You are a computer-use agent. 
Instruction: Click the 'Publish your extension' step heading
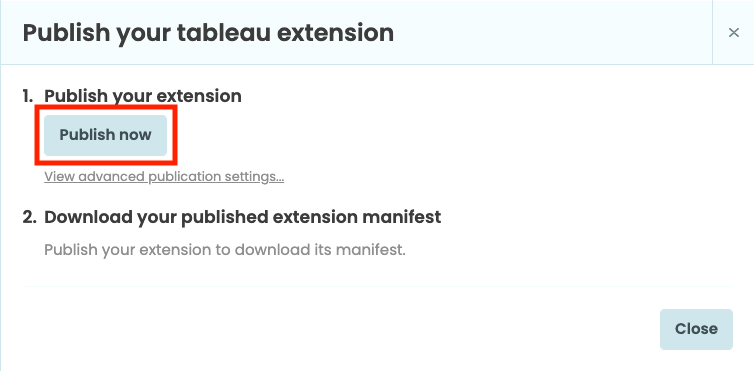tap(143, 96)
